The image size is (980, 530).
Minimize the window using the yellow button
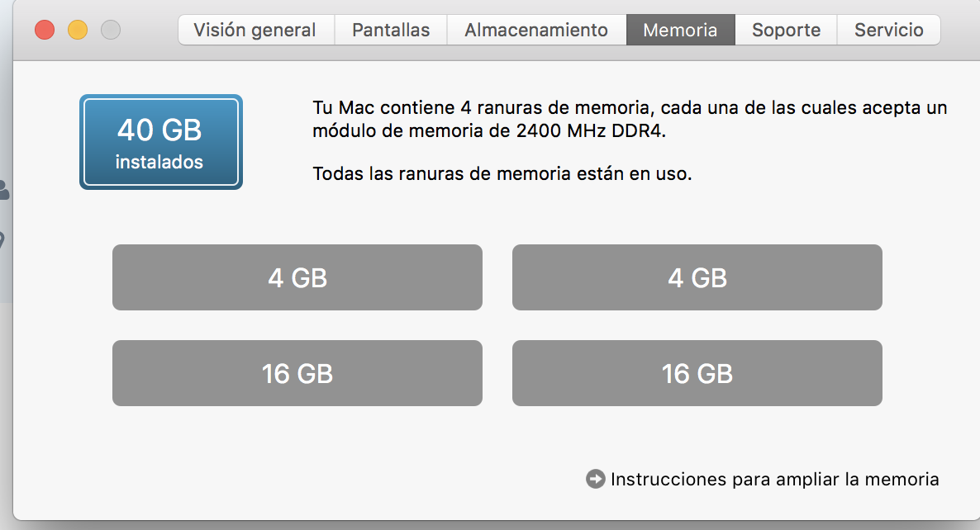[78, 30]
